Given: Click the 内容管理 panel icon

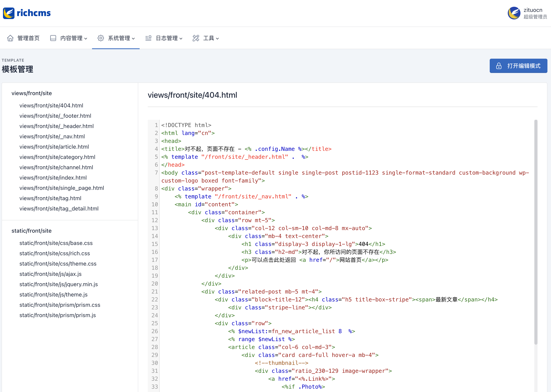Looking at the screenshot, I should (53, 38).
